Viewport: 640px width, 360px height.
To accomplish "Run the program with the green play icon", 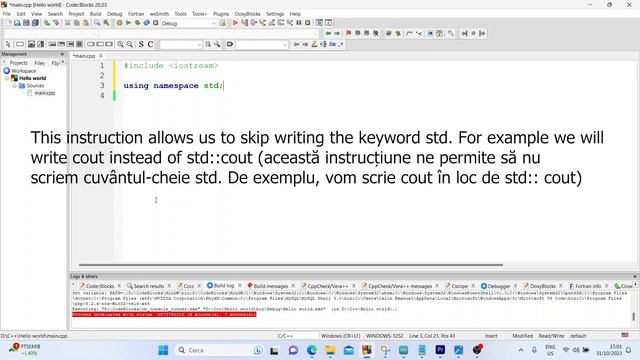I will pos(129,23).
